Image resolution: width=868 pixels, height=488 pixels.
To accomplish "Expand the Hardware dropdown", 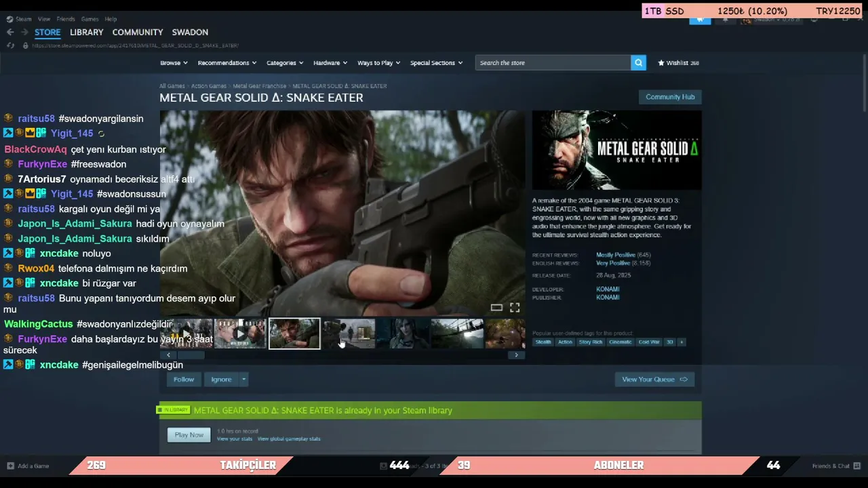I will point(330,63).
